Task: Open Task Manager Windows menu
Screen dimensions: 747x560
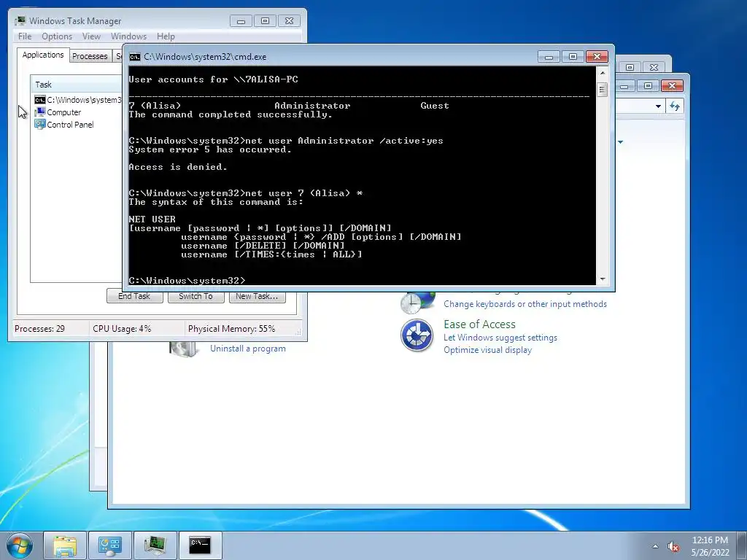Action: coord(128,36)
